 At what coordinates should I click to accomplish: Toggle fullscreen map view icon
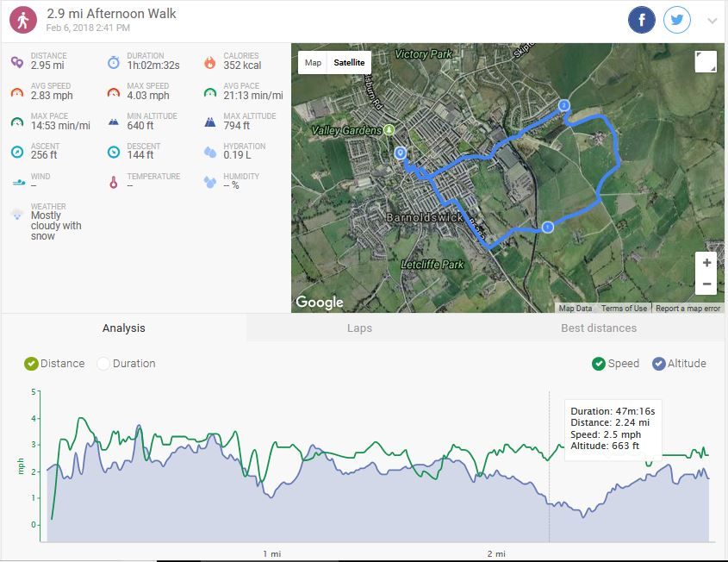(x=705, y=62)
